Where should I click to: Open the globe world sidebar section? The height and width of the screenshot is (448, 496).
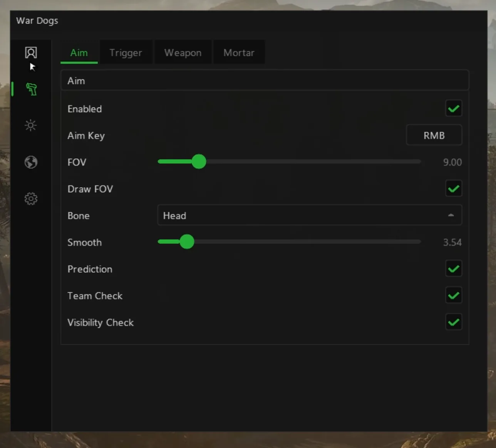[31, 162]
